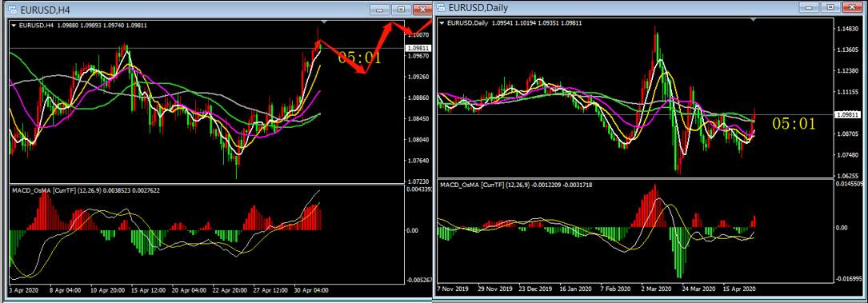Maximize the EURUSD,Daily chart window

point(830,7)
